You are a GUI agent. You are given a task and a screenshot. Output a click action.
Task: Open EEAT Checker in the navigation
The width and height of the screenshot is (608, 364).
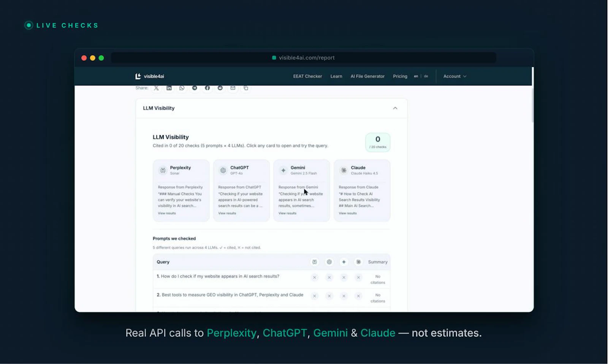click(x=307, y=76)
